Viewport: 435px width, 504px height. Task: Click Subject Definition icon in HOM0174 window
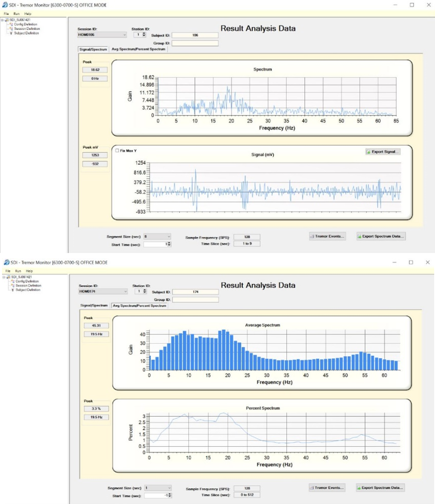pos(13,290)
